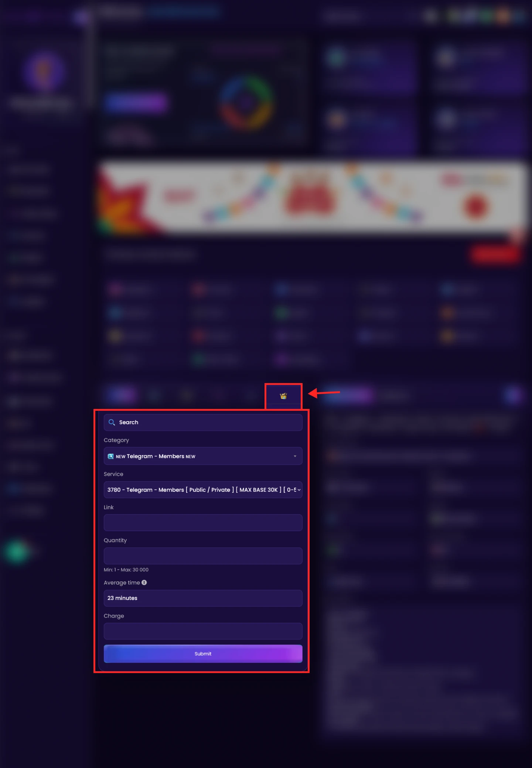Focus the Search text field
This screenshot has height=768, width=532.
click(x=203, y=422)
